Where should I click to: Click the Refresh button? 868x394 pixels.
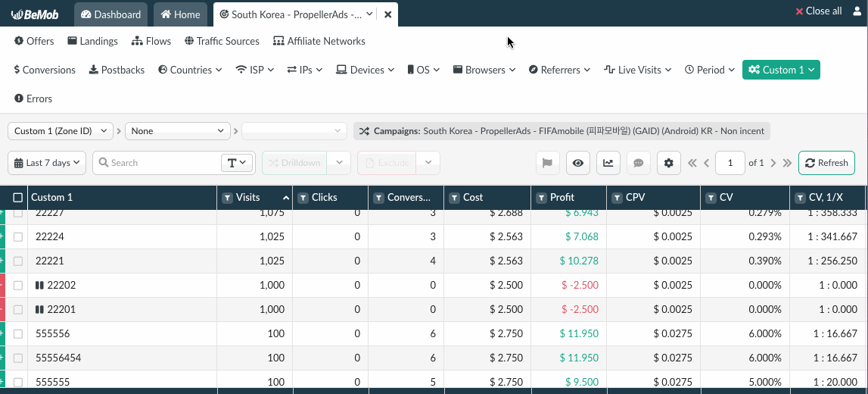[826, 163]
